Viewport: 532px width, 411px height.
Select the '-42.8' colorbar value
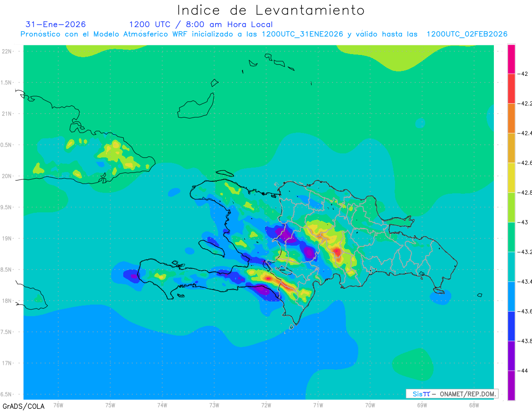pyautogui.click(x=525, y=192)
